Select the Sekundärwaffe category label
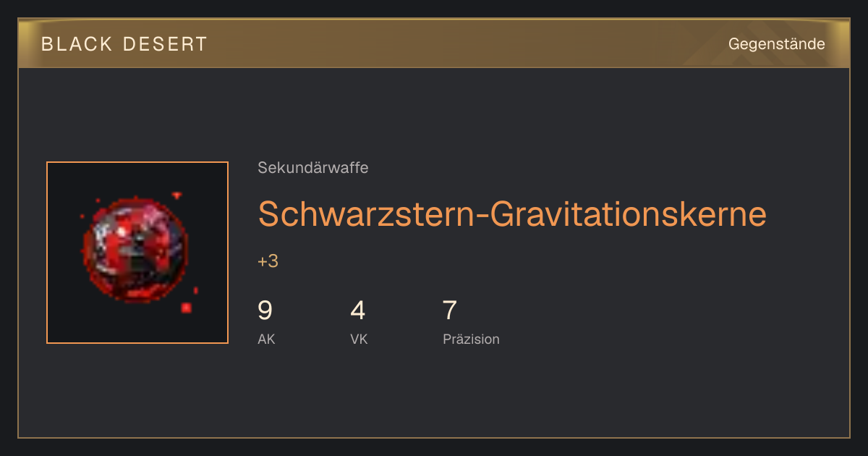The width and height of the screenshot is (868, 456). point(312,168)
